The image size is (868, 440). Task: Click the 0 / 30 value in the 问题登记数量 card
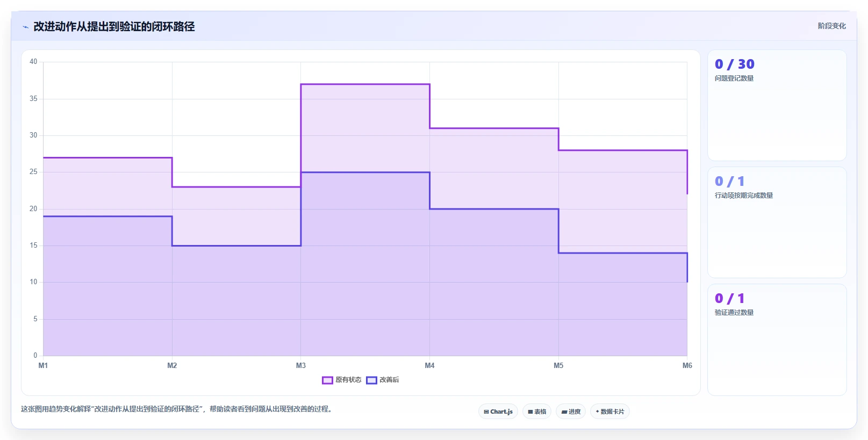[734, 64]
